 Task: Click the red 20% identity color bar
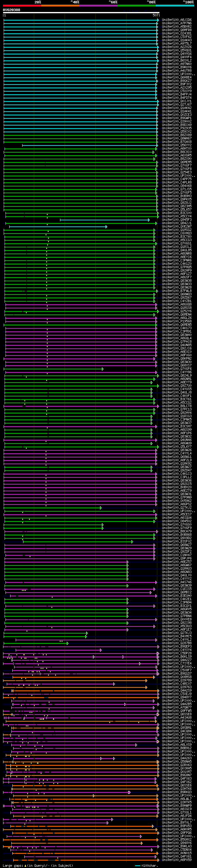22,6
